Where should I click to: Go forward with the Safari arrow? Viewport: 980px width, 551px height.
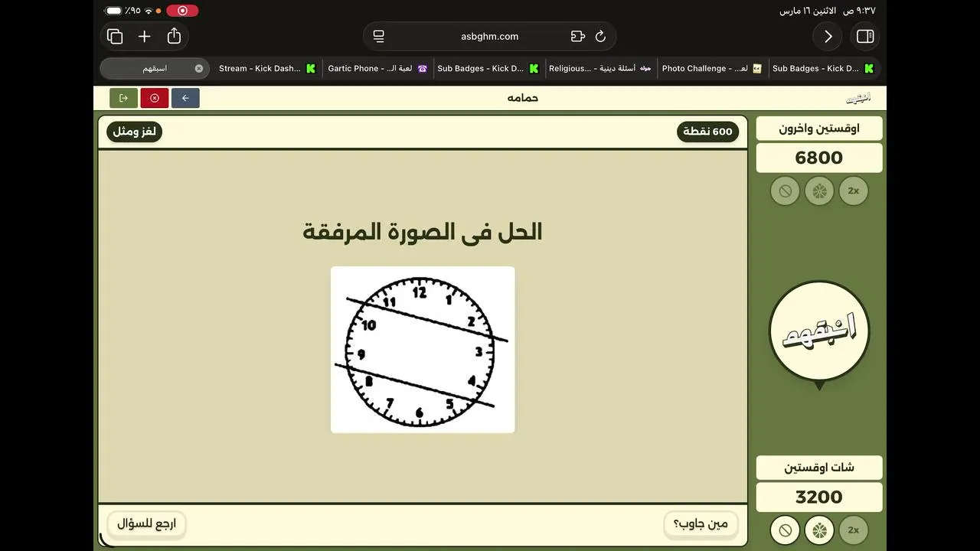coord(828,36)
